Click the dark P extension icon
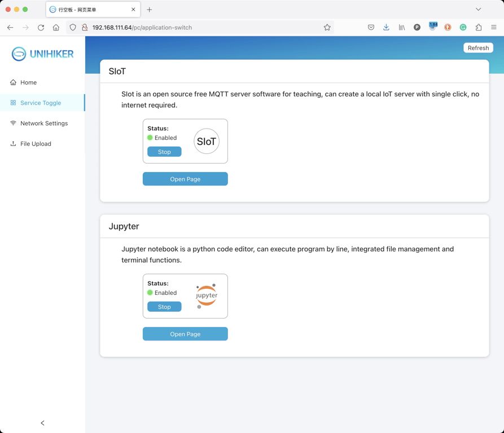 pos(417,28)
